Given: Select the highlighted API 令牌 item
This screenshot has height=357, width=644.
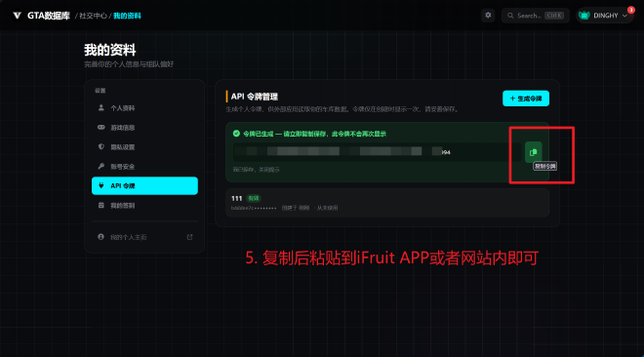Looking at the screenshot, I should [144, 186].
